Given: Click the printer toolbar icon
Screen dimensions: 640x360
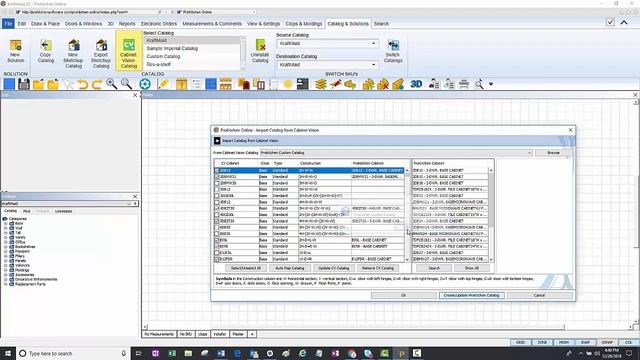Looking at the screenshot, I should click(x=464, y=84).
